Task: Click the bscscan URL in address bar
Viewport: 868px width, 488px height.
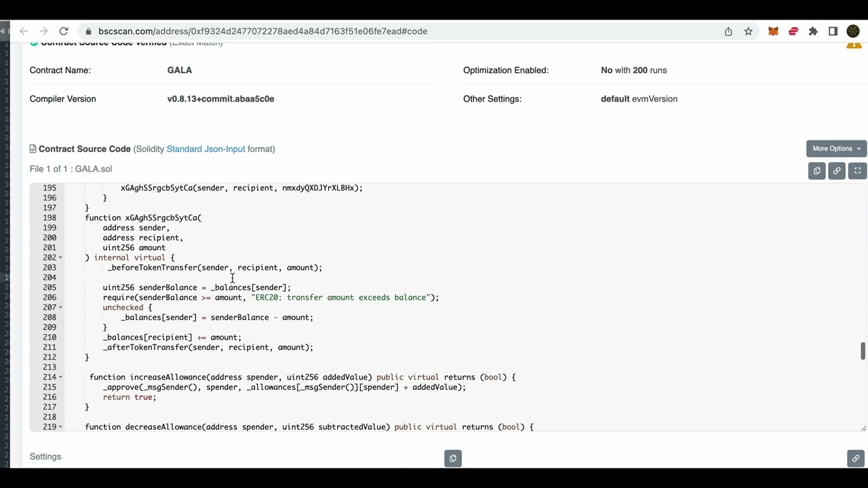Action: [262, 31]
